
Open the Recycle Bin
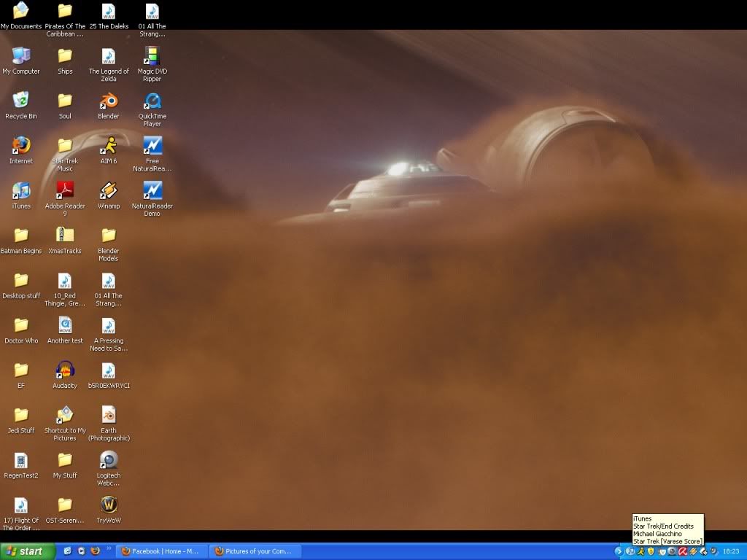pos(21,101)
